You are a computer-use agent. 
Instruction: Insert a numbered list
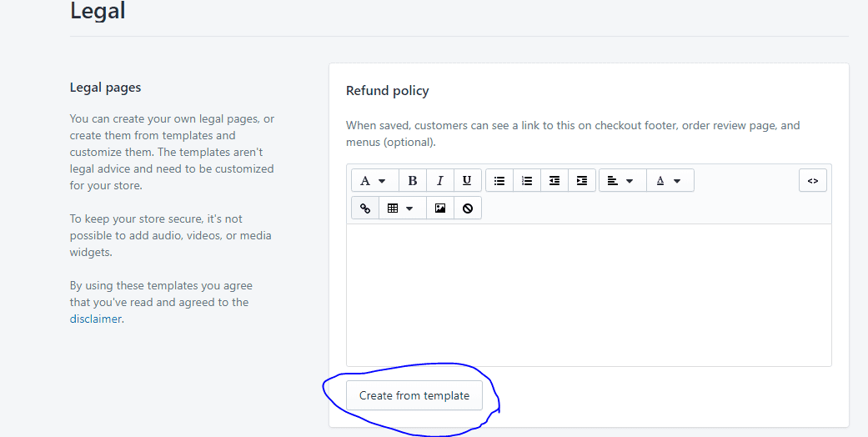(527, 181)
